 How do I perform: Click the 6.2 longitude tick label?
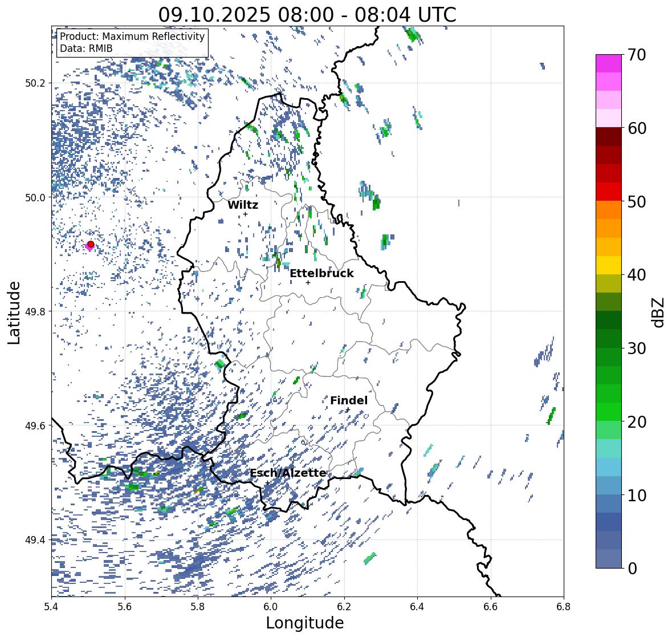[x=344, y=606]
